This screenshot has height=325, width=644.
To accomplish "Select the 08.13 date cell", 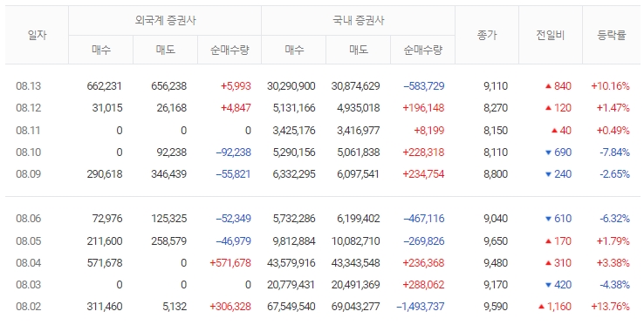I will pos(28,86).
